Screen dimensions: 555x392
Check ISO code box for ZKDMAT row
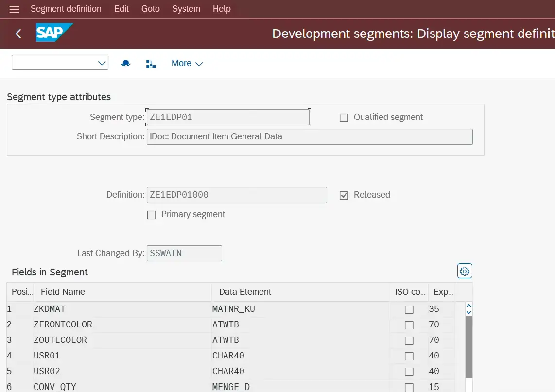[409, 309]
